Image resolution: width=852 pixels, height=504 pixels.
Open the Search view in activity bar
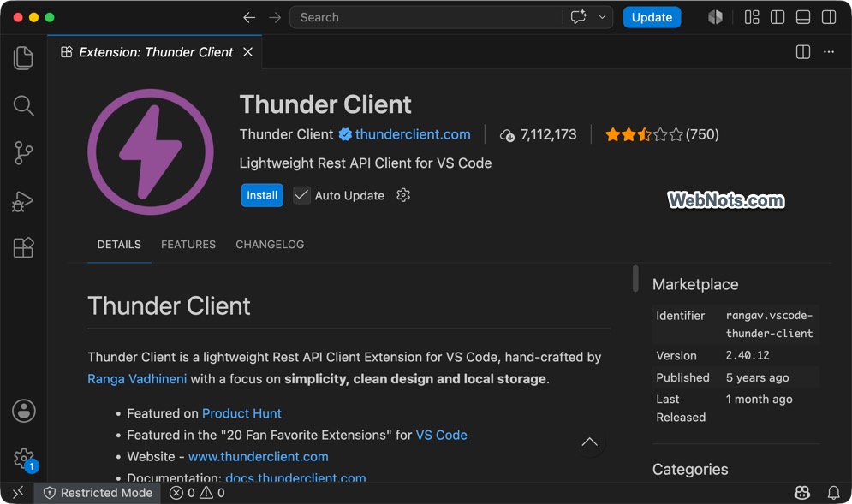point(23,105)
